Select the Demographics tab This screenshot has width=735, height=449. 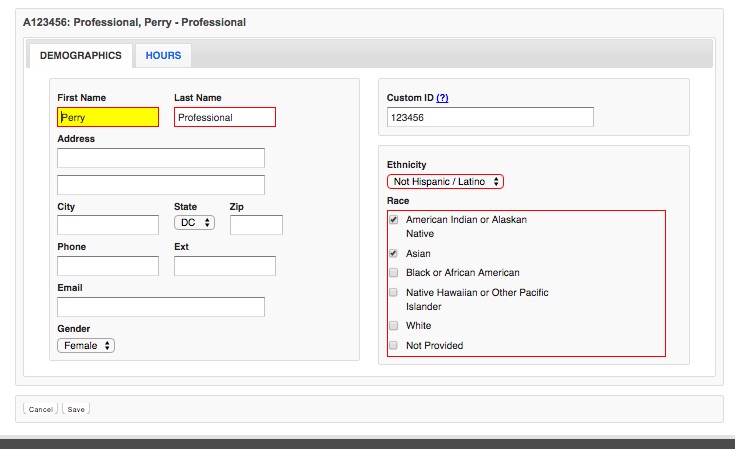click(x=81, y=55)
